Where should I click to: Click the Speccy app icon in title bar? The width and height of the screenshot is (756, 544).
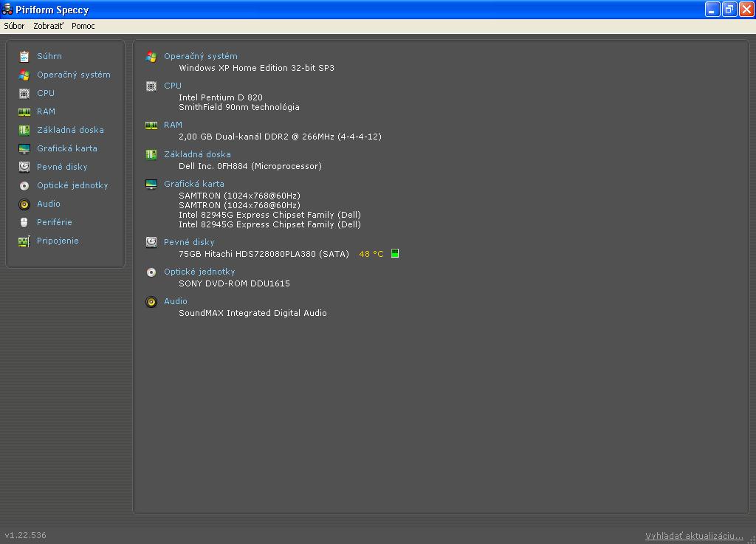coord(7,9)
